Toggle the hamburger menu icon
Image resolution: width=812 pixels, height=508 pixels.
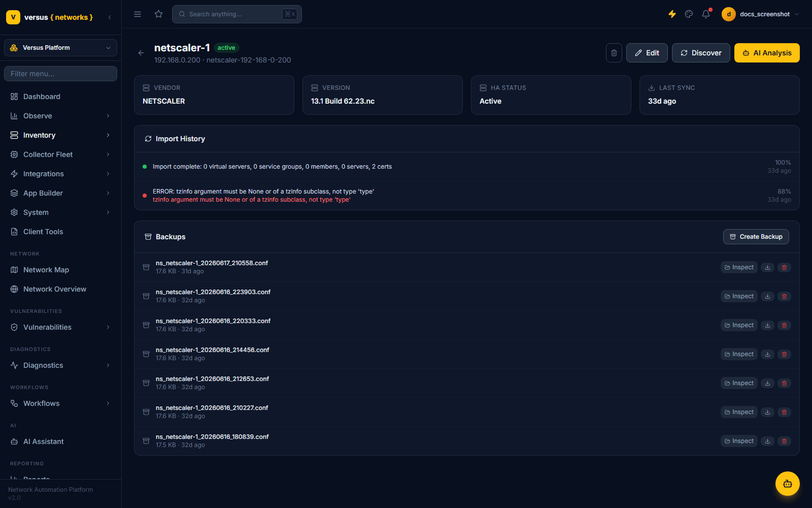click(138, 14)
